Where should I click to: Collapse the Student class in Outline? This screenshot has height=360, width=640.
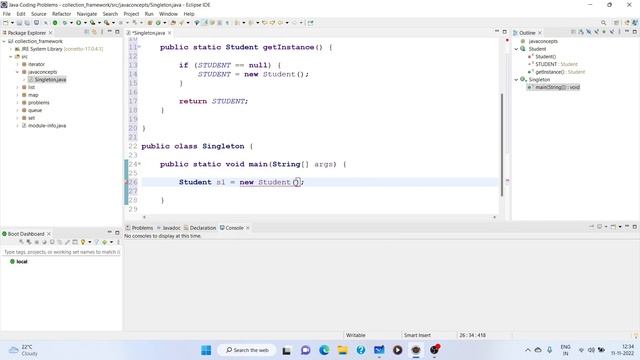(516, 49)
